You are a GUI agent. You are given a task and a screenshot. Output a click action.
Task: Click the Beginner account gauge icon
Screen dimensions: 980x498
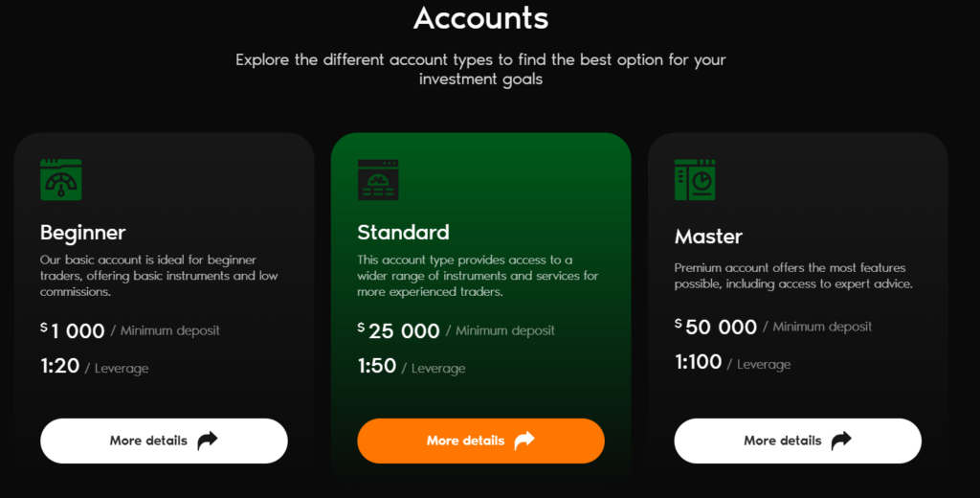point(61,180)
